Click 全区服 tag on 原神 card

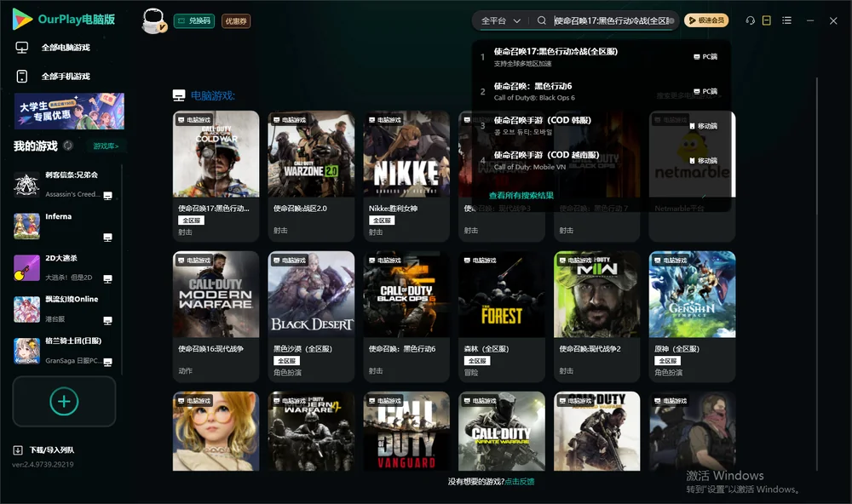point(668,361)
